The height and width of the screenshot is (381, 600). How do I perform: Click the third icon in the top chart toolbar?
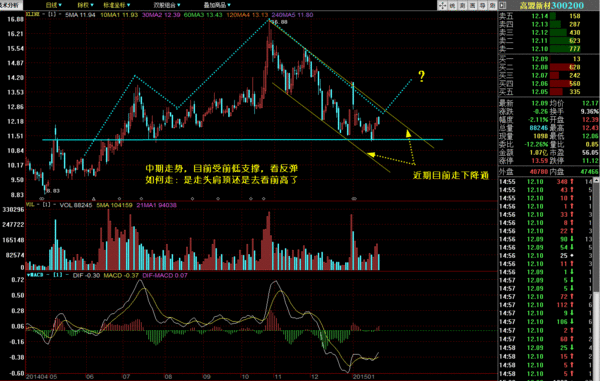point(462,5)
